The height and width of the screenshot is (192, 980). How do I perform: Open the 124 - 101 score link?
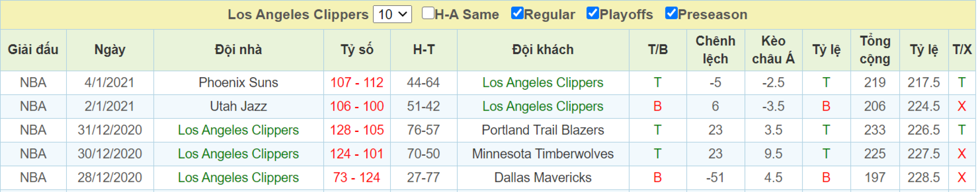tap(357, 154)
